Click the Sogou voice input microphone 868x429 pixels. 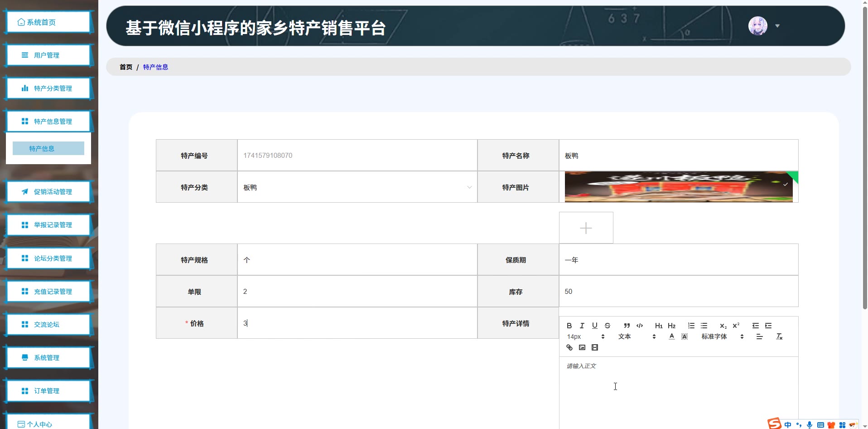pyautogui.click(x=810, y=425)
